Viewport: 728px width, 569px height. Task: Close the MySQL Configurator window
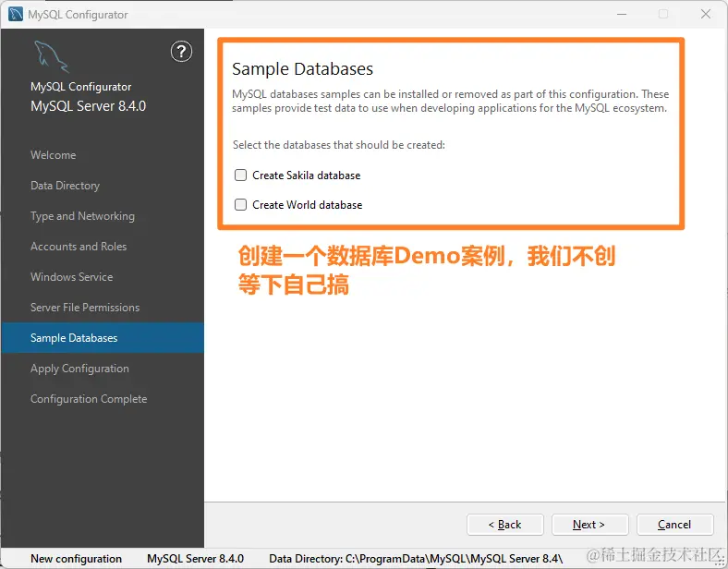706,14
